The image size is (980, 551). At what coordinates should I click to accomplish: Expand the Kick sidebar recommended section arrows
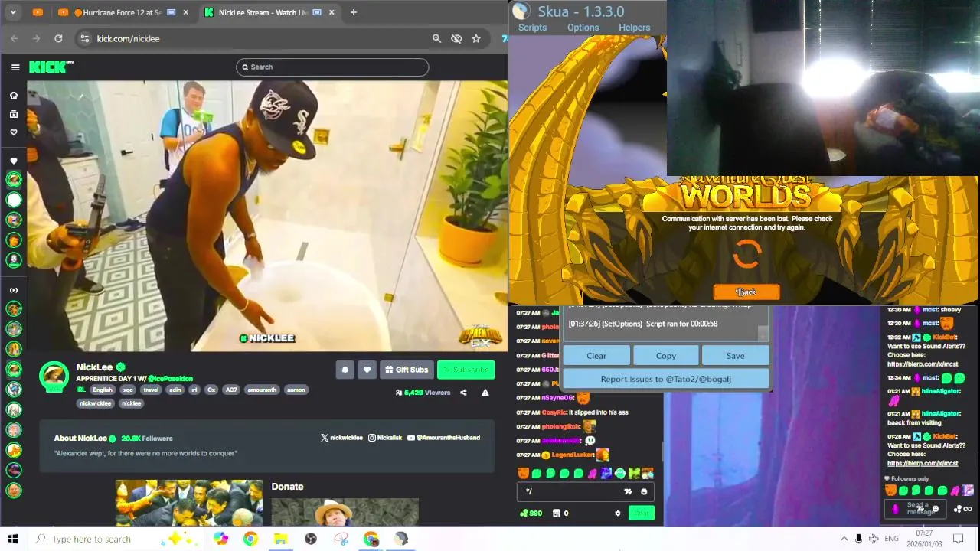coord(13,290)
